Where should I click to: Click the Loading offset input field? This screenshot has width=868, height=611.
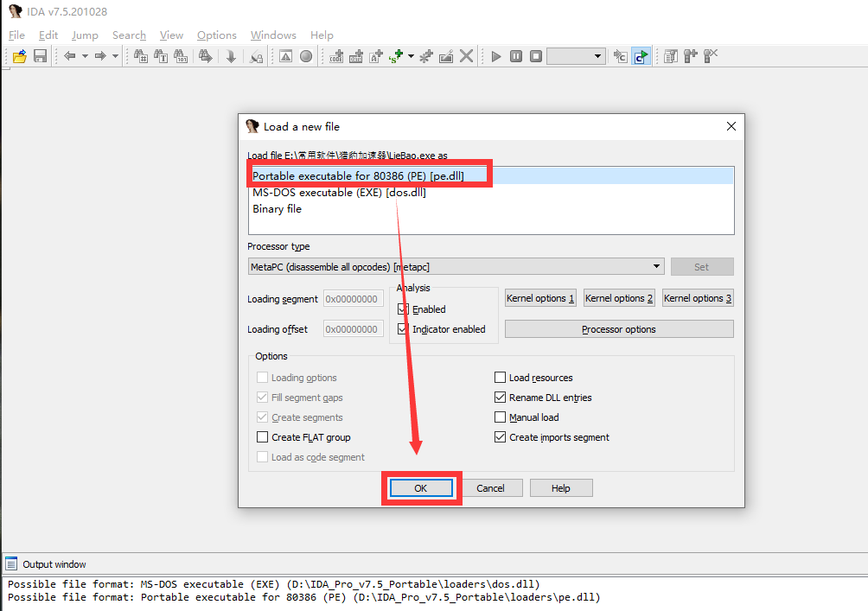[x=354, y=329]
